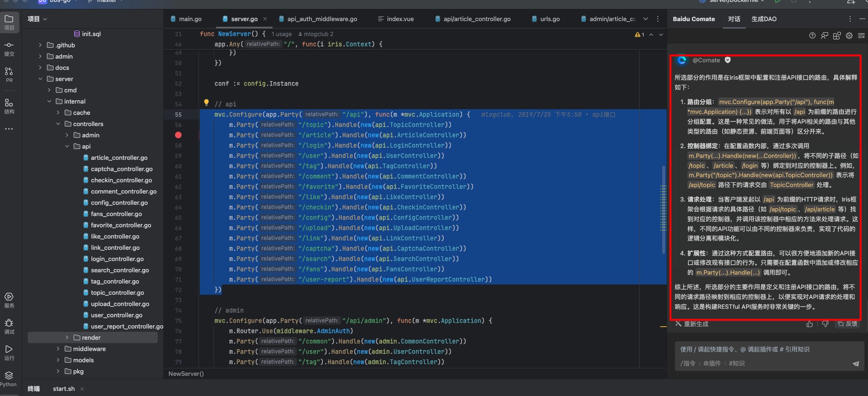Go to next highlighted problem down arrow
Screen dimensions: 868x396
coord(661,35)
